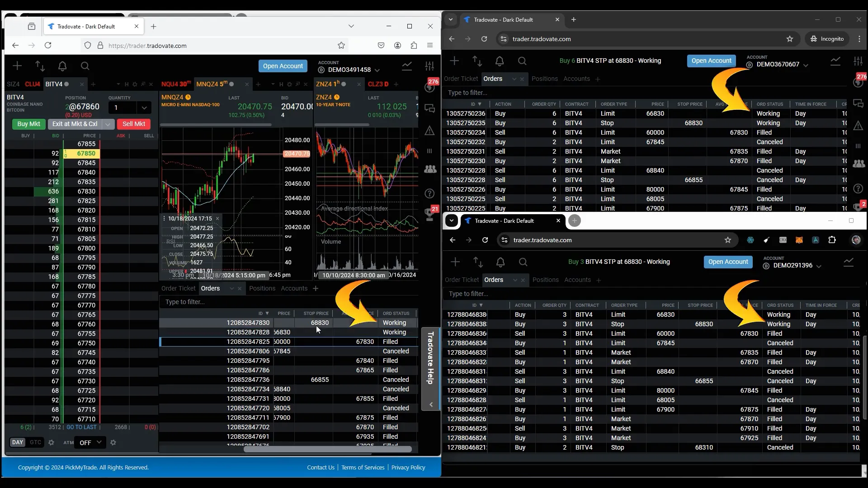Bookmark star in top-right Chrome window
The width and height of the screenshot is (868, 488).
point(790,39)
